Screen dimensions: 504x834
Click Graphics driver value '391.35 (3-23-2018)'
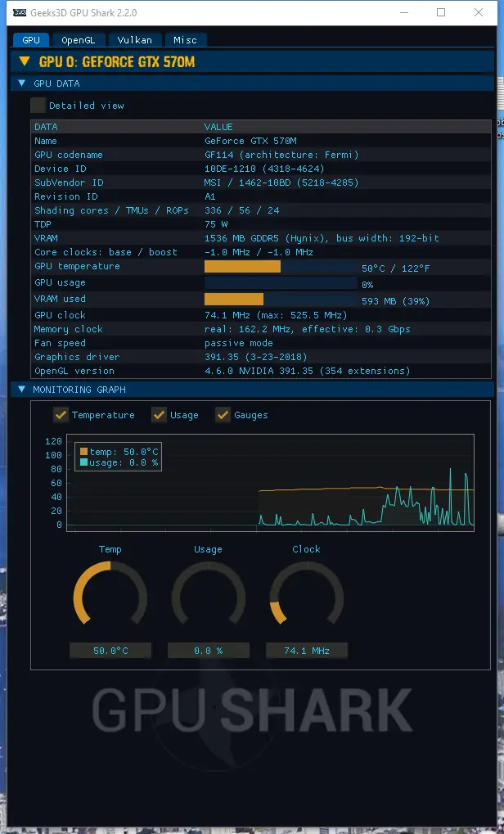[256, 357]
